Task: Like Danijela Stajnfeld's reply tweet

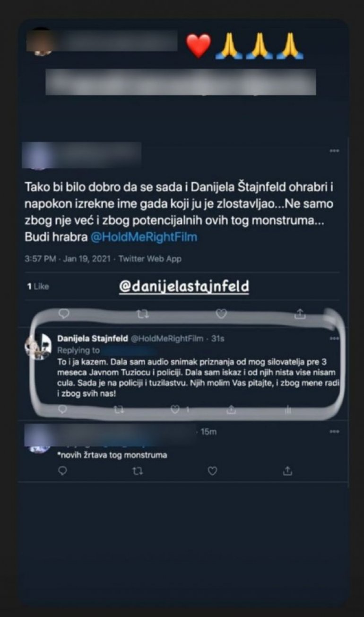Action: click(175, 410)
